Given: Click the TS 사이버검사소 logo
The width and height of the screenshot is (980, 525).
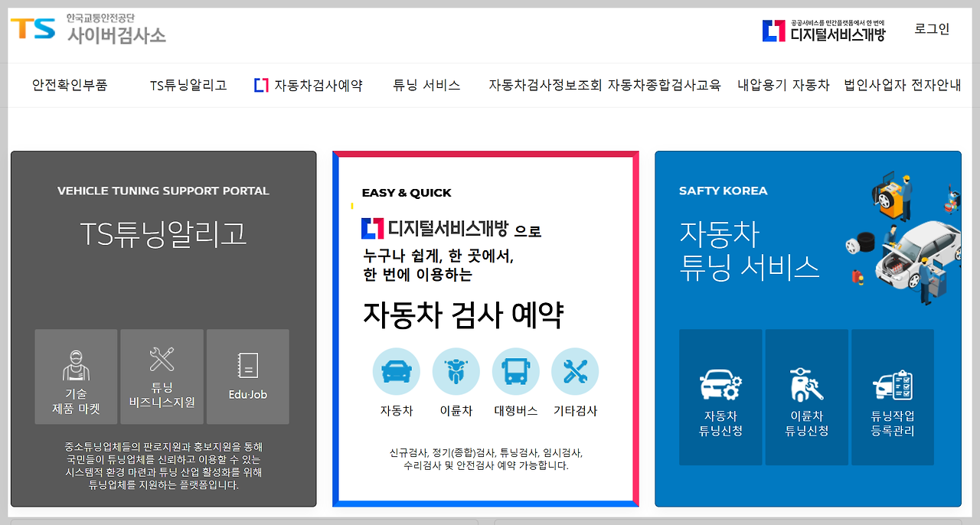Looking at the screenshot, I should coord(88,29).
